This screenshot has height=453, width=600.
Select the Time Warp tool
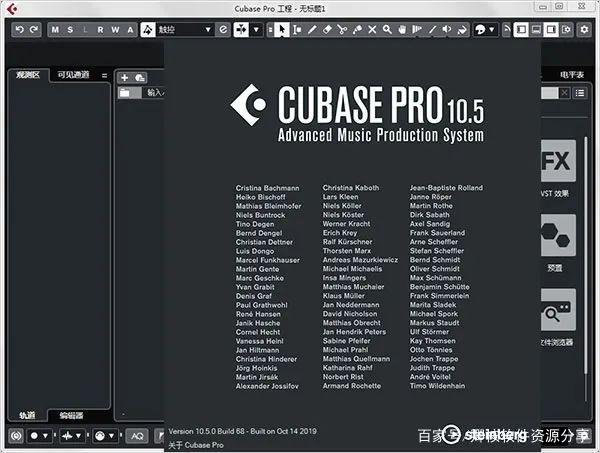pyautogui.click(x=417, y=29)
